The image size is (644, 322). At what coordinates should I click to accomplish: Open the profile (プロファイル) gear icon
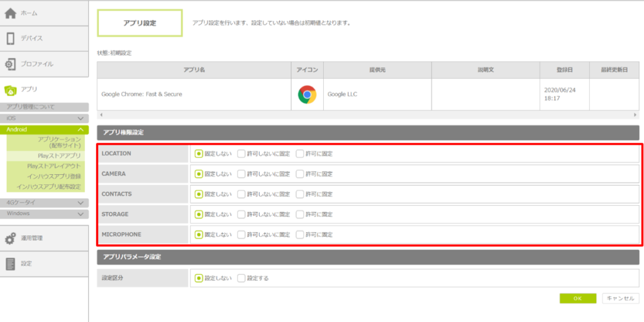coord(10,64)
